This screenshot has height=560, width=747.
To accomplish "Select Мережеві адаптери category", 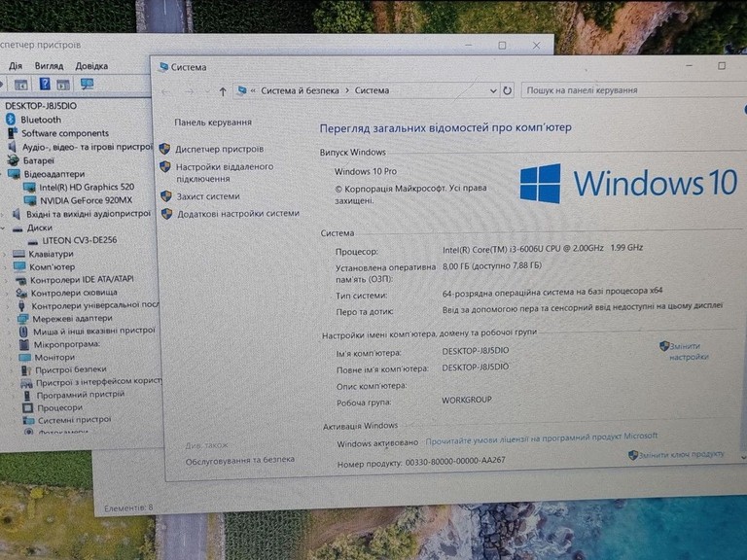I will pyautogui.click(x=72, y=318).
